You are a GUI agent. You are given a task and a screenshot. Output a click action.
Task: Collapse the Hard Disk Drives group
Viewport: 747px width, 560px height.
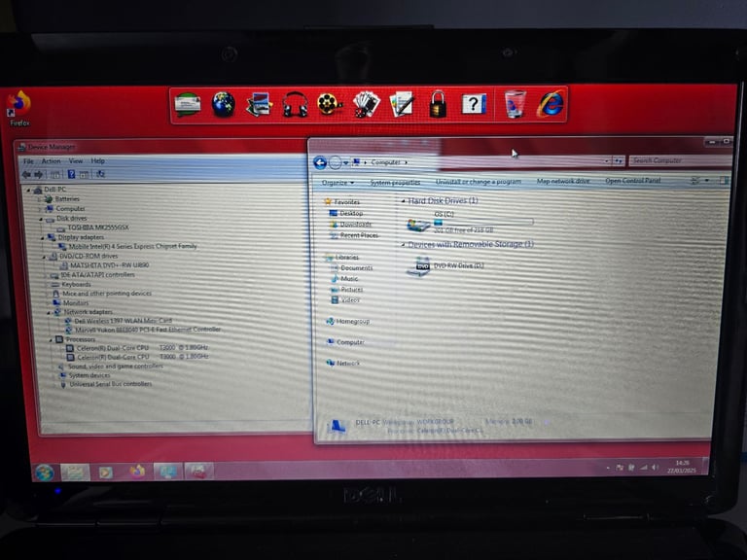pos(403,201)
